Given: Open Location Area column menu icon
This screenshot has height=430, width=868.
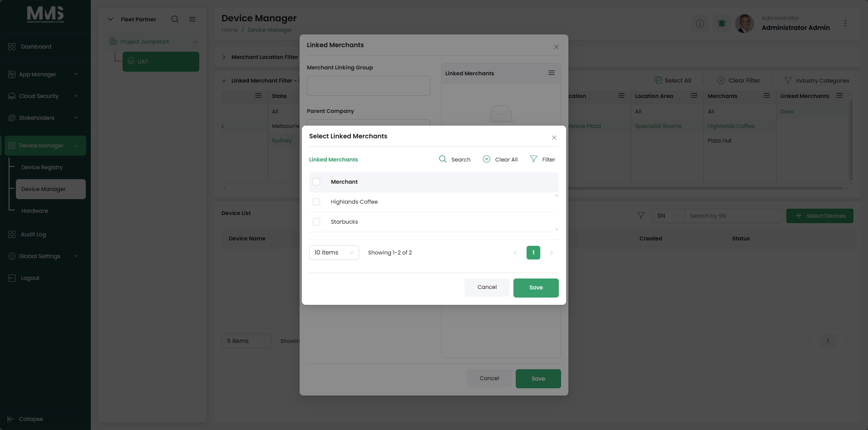Looking at the screenshot, I should coord(694,96).
